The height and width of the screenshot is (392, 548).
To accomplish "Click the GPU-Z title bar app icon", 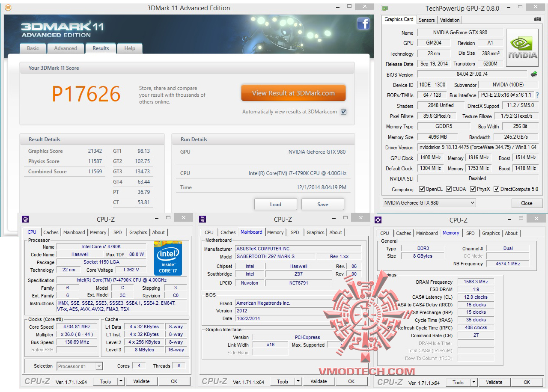I will tap(385, 8).
